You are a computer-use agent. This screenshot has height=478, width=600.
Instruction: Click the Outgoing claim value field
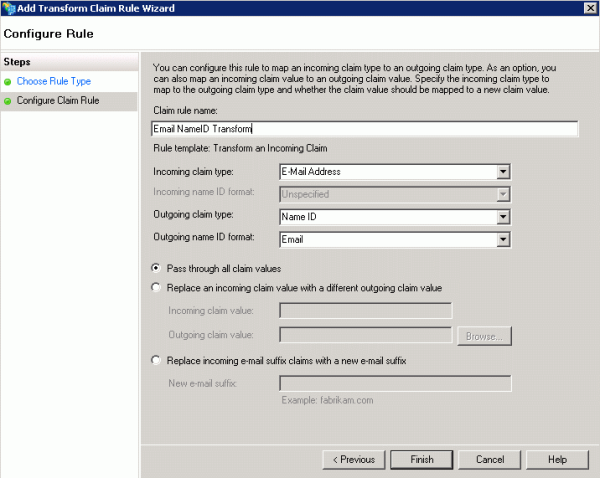[365, 335]
